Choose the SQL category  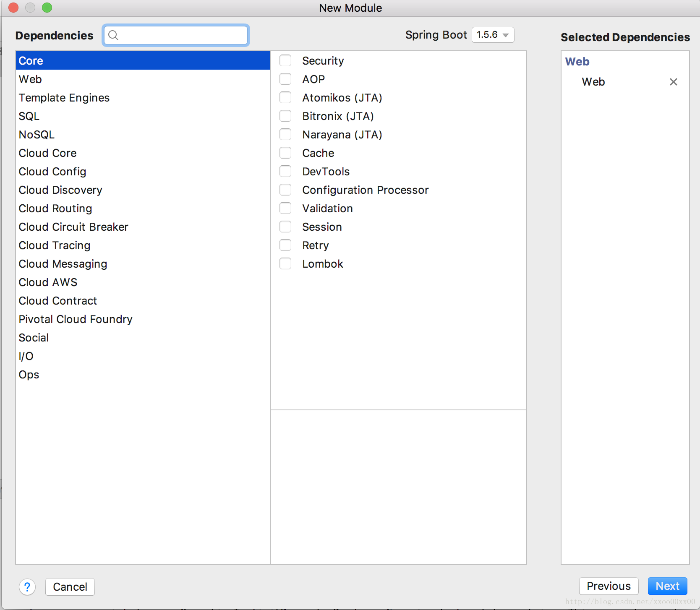click(143, 116)
